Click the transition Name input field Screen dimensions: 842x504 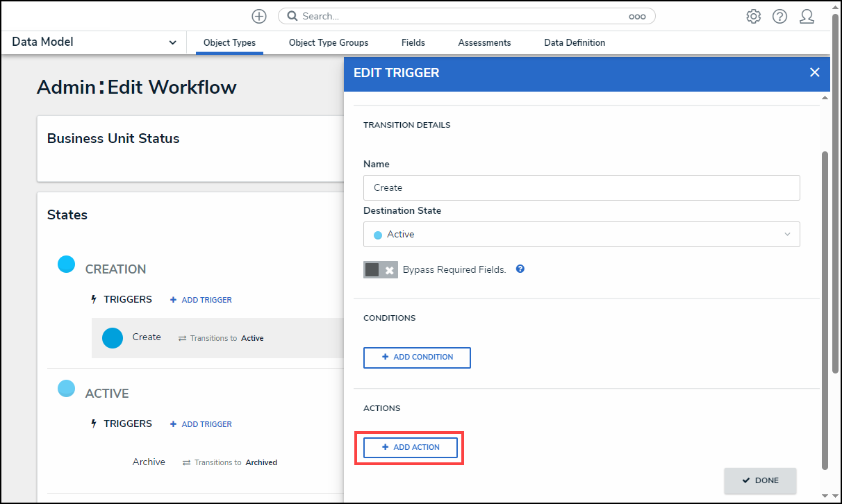[x=581, y=187]
